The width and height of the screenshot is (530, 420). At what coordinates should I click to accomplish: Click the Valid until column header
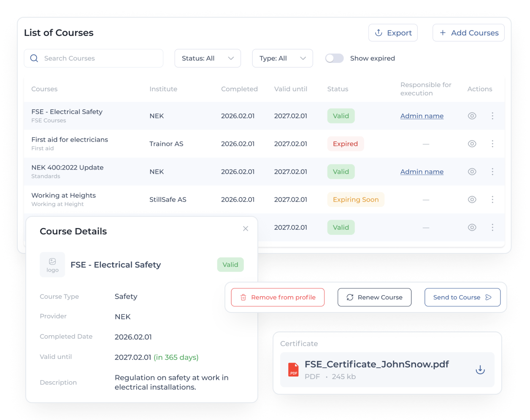point(291,89)
